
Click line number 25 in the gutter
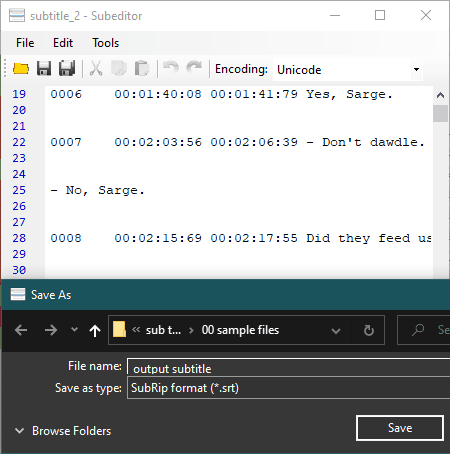point(19,190)
